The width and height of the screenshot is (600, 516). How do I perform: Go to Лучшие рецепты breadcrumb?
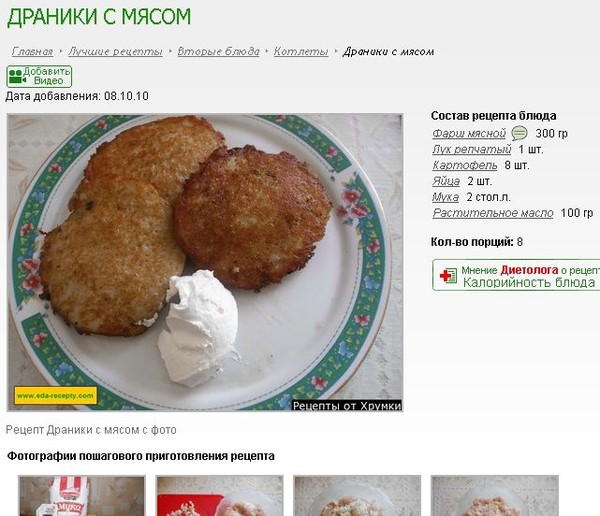[115, 51]
